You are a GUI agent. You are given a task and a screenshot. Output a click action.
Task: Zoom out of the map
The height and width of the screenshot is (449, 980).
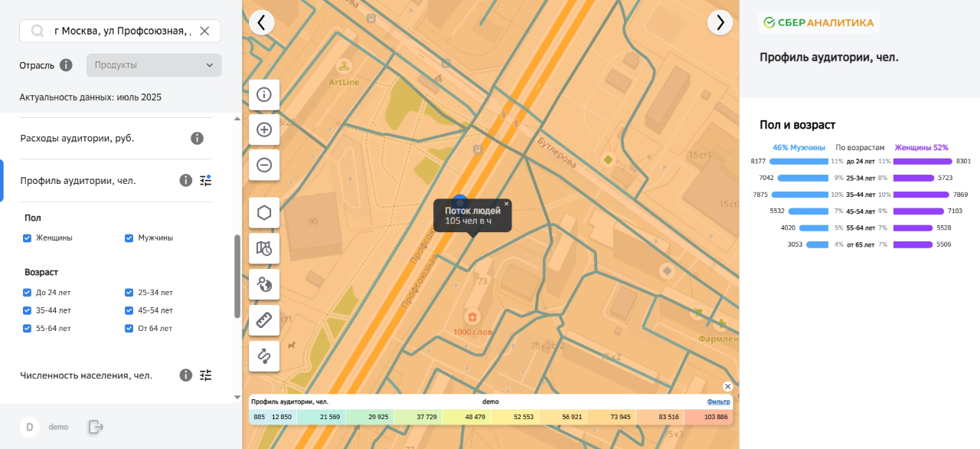(x=264, y=165)
